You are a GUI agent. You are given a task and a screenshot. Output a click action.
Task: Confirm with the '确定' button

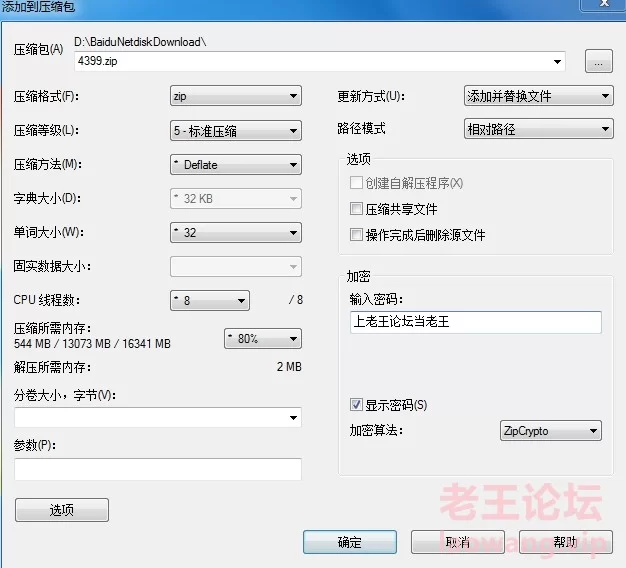[350, 542]
